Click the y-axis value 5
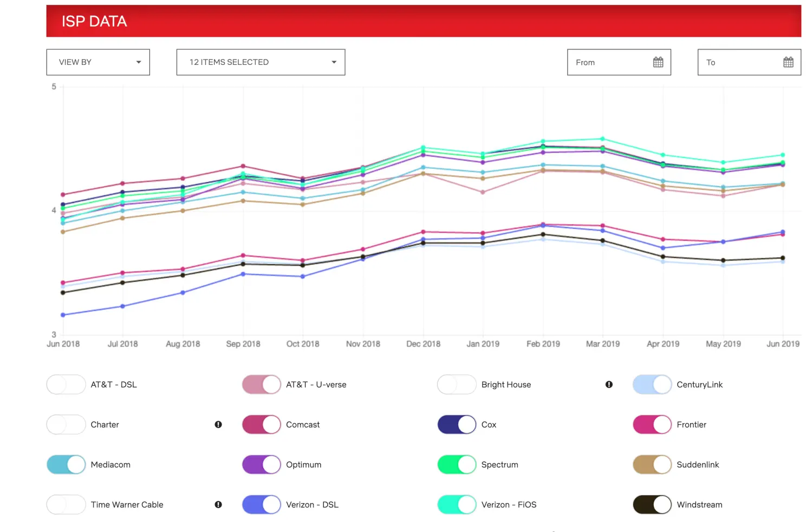 [54, 87]
